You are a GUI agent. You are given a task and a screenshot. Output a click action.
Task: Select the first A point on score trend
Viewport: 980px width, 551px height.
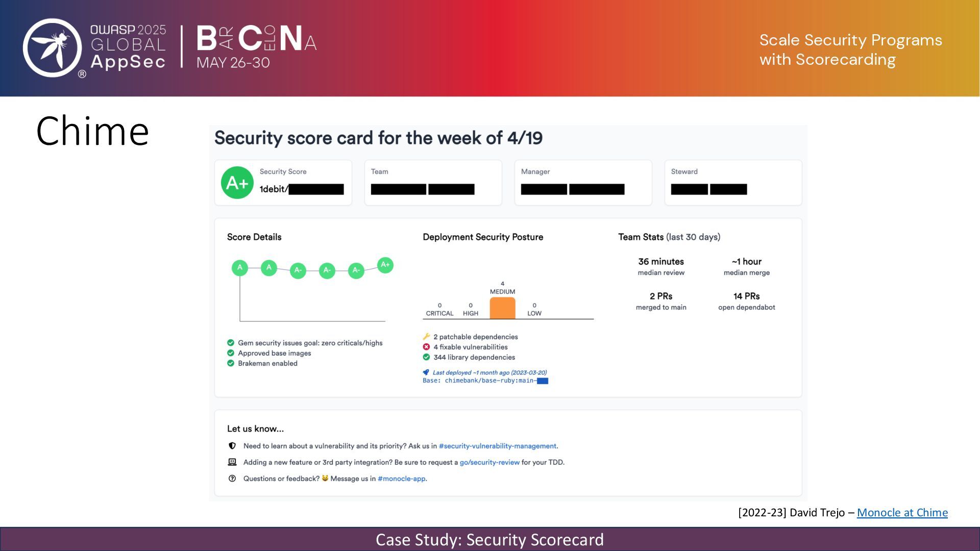click(240, 268)
